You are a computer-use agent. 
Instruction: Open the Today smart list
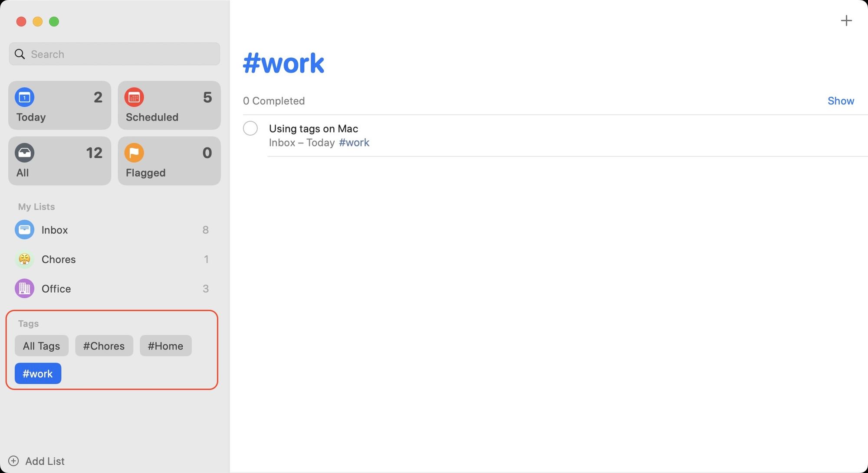click(x=59, y=105)
